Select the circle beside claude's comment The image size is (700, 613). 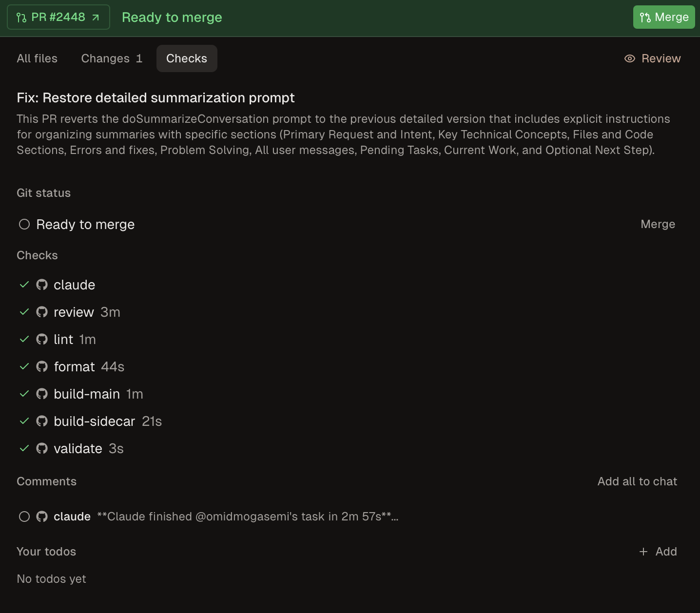click(x=24, y=517)
